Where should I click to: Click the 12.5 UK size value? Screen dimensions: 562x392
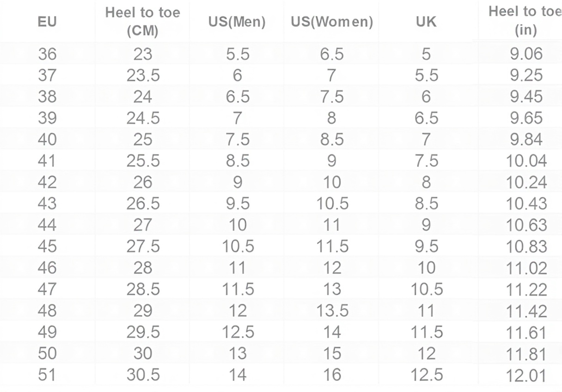(427, 374)
